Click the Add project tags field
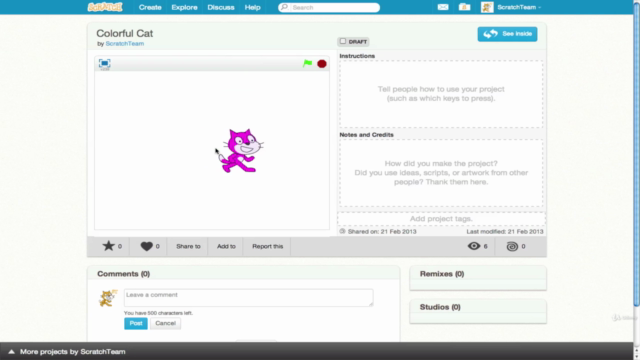The image size is (640, 360). (441, 219)
